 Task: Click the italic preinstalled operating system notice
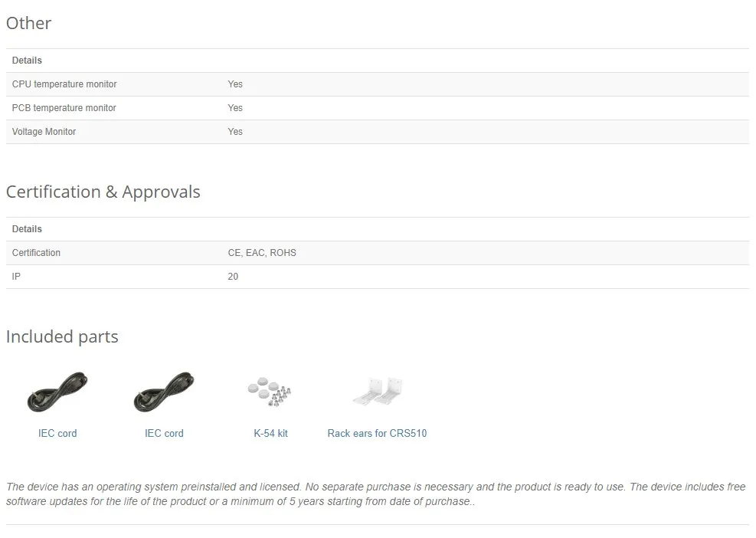pyautogui.click(x=375, y=494)
